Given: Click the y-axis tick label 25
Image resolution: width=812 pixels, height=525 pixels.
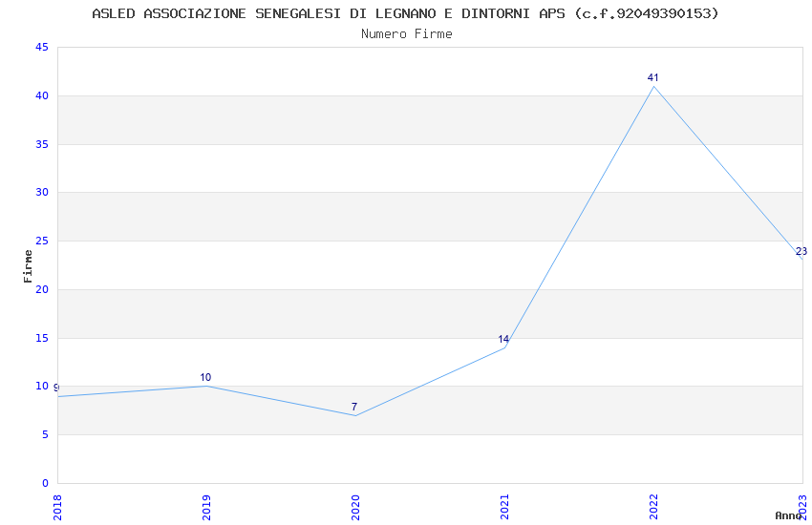Looking at the screenshot, I should tap(42, 241).
